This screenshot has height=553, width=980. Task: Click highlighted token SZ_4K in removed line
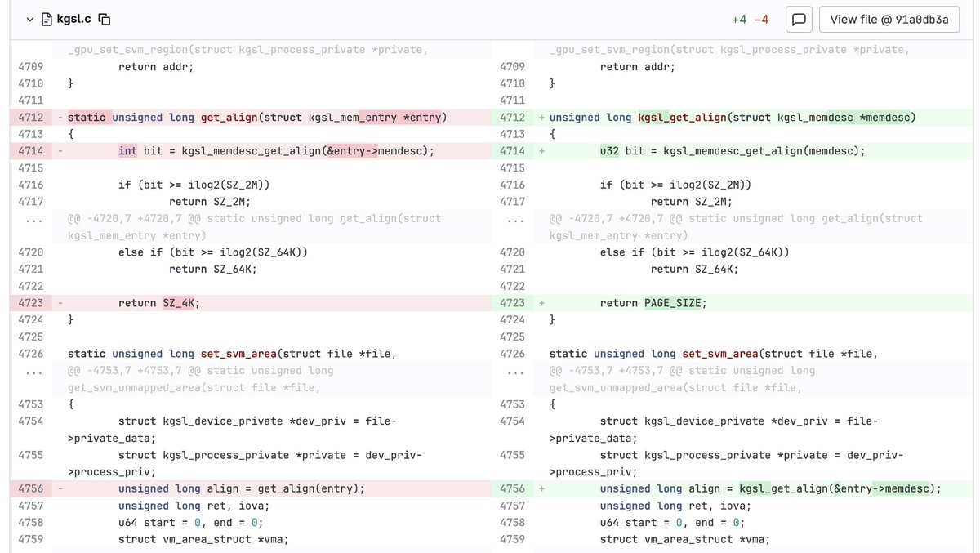click(x=178, y=303)
